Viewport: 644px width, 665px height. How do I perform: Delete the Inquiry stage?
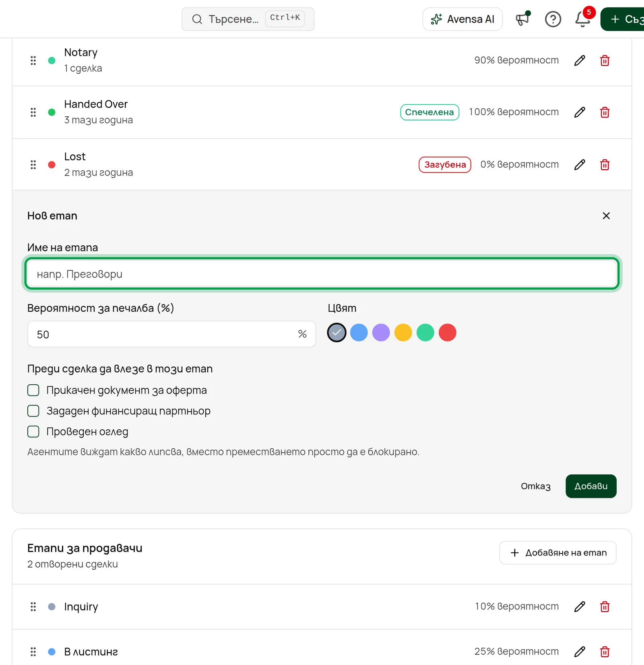(605, 606)
